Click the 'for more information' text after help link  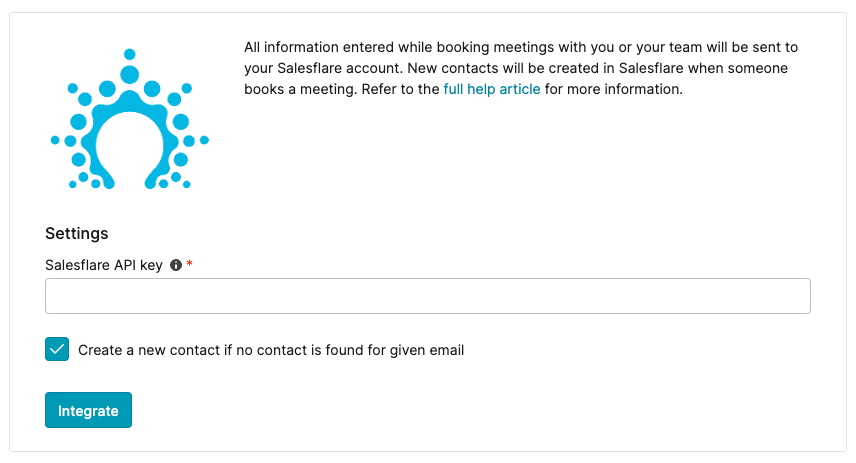pyautogui.click(x=614, y=89)
